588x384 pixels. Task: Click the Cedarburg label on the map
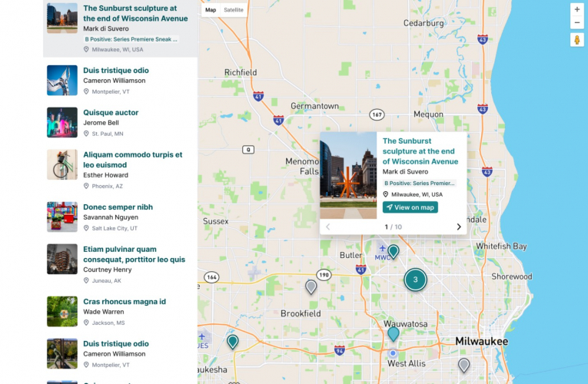(x=424, y=23)
